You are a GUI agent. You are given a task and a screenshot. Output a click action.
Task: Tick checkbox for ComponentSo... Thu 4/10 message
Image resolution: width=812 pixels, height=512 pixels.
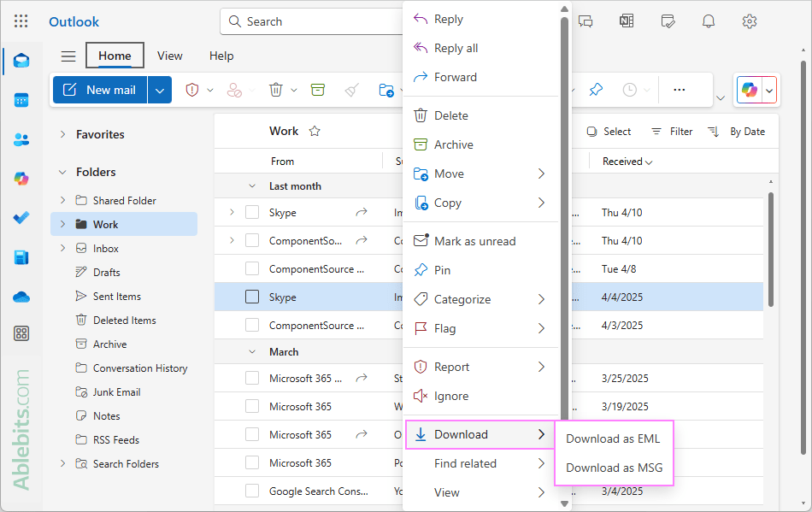tap(252, 240)
